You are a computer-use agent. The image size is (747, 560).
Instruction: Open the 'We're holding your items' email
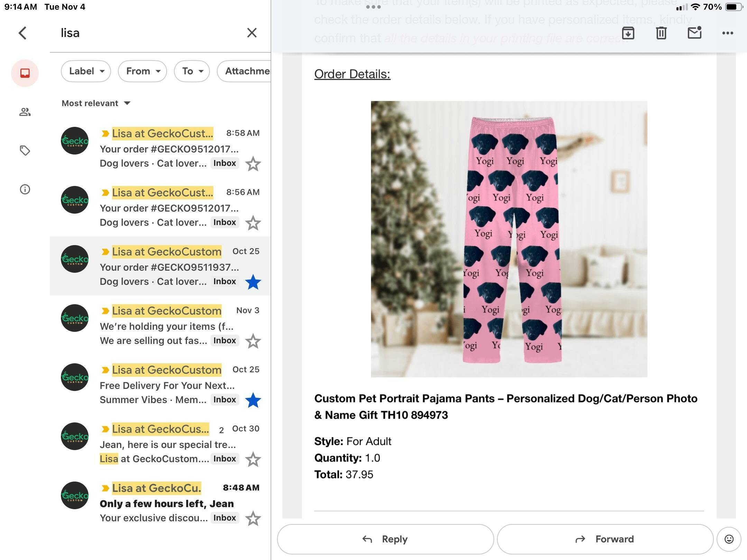click(x=166, y=326)
